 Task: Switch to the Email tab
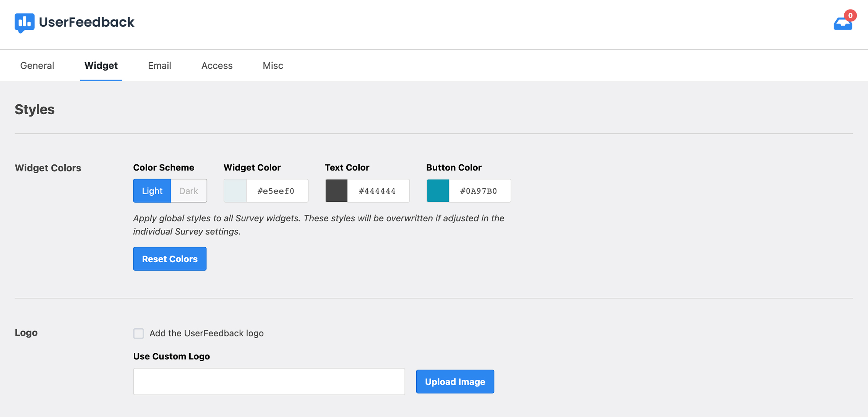159,65
